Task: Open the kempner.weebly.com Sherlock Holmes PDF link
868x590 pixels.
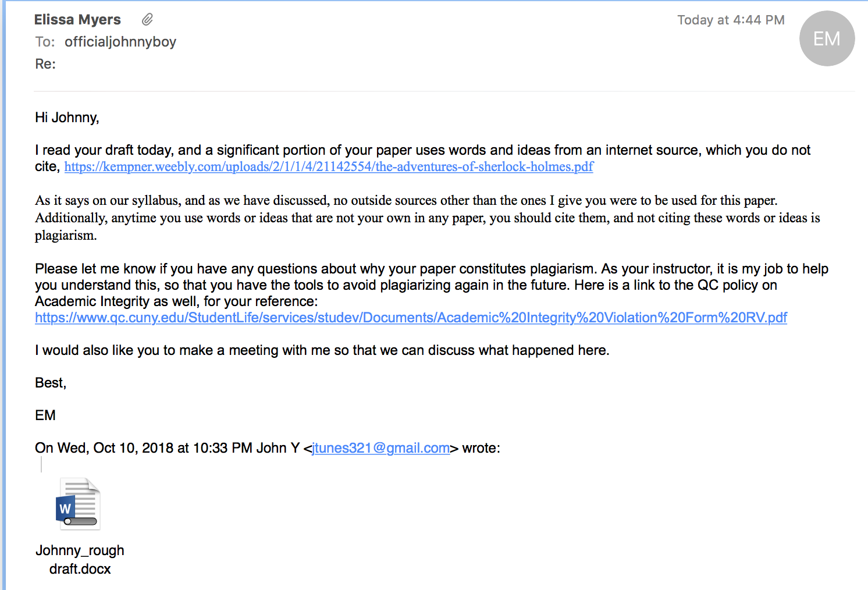Action: click(329, 167)
